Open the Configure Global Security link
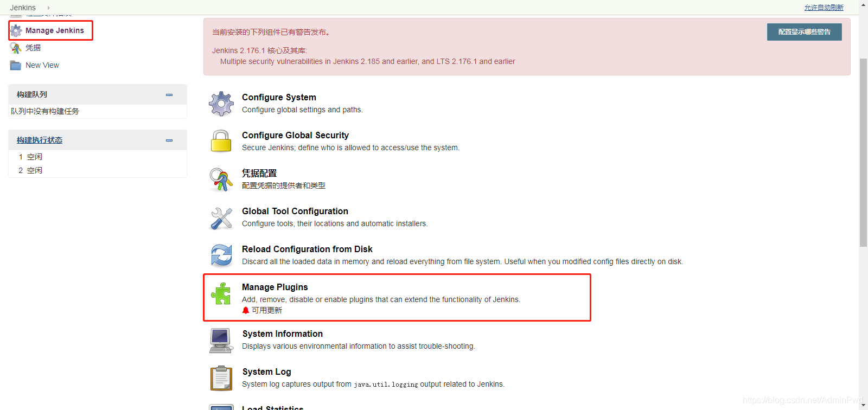The width and height of the screenshot is (868, 410). pos(295,135)
